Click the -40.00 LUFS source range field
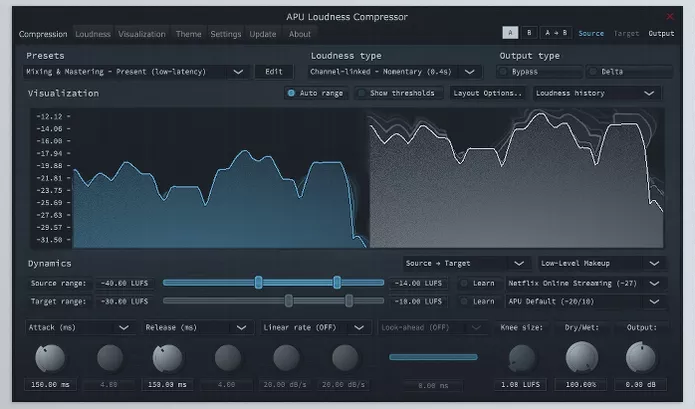The width and height of the screenshot is (695, 409). (125, 283)
